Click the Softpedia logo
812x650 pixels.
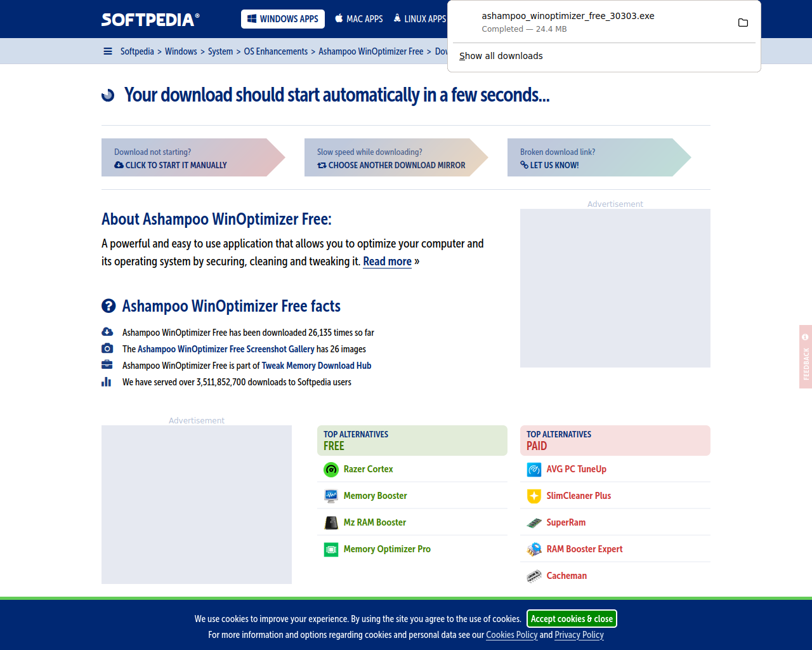click(150, 20)
